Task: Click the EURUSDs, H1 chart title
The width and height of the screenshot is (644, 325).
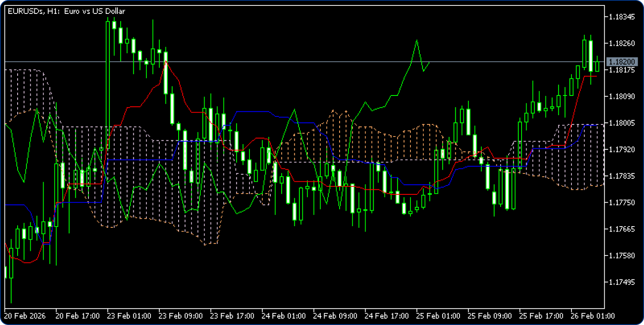Action: [x=66, y=12]
